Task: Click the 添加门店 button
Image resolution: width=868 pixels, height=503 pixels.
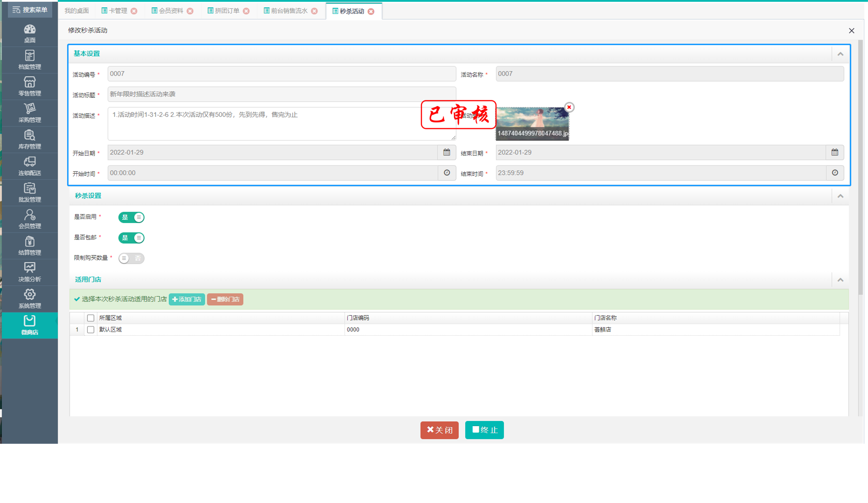Action: (187, 299)
